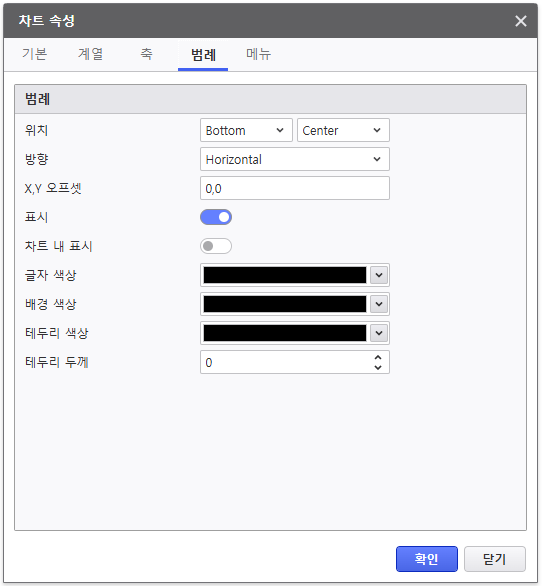Select the active 범례 tab

pyautogui.click(x=203, y=55)
